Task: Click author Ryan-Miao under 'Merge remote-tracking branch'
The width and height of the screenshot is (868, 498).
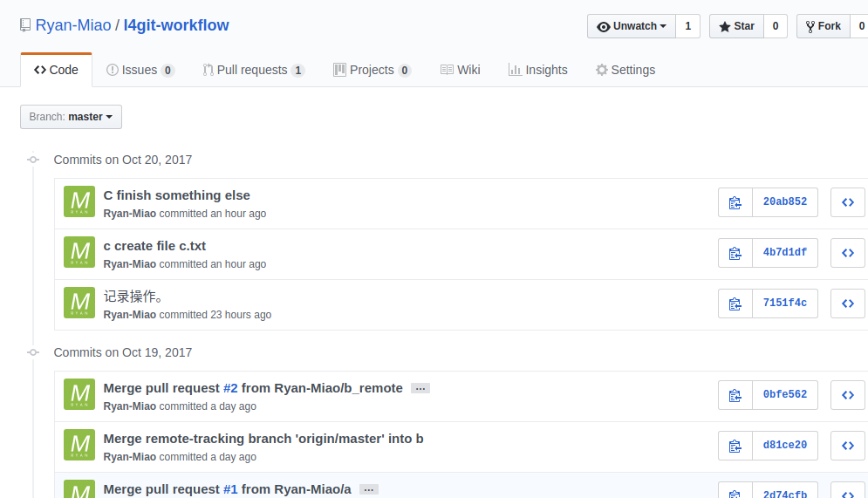Action: [129, 457]
